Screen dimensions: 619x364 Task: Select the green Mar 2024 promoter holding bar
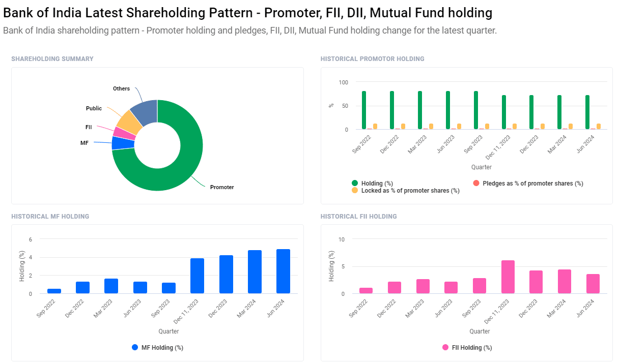[559, 112]
